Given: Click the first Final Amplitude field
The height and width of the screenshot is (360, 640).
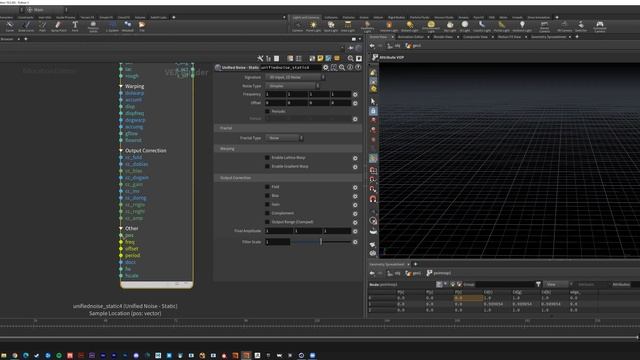Looking at the screenshot, I should pos(279,231).
